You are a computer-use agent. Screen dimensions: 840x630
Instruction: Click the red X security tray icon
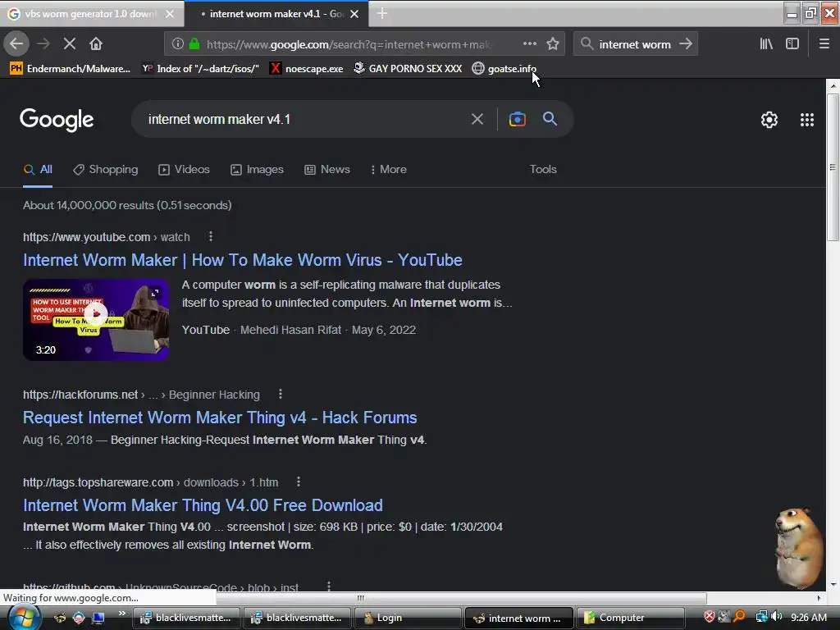(710, 617)
